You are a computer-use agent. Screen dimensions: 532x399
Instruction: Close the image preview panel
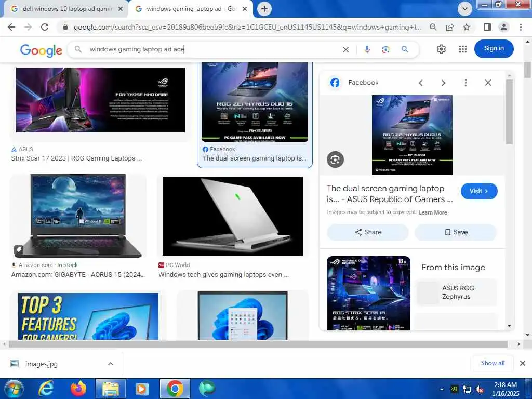click(488, 83)
